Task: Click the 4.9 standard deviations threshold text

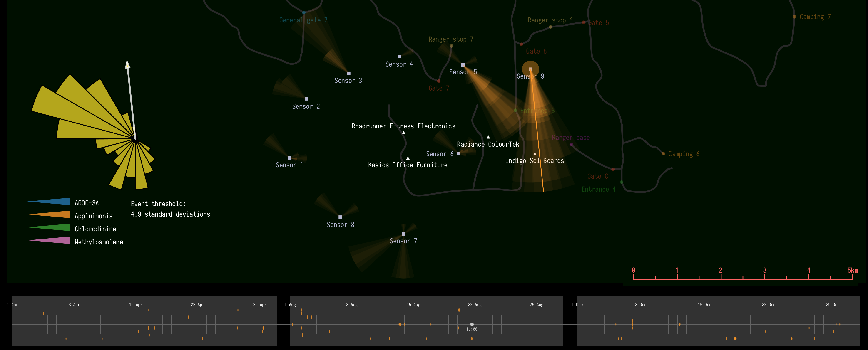Action: click(170, 214)
